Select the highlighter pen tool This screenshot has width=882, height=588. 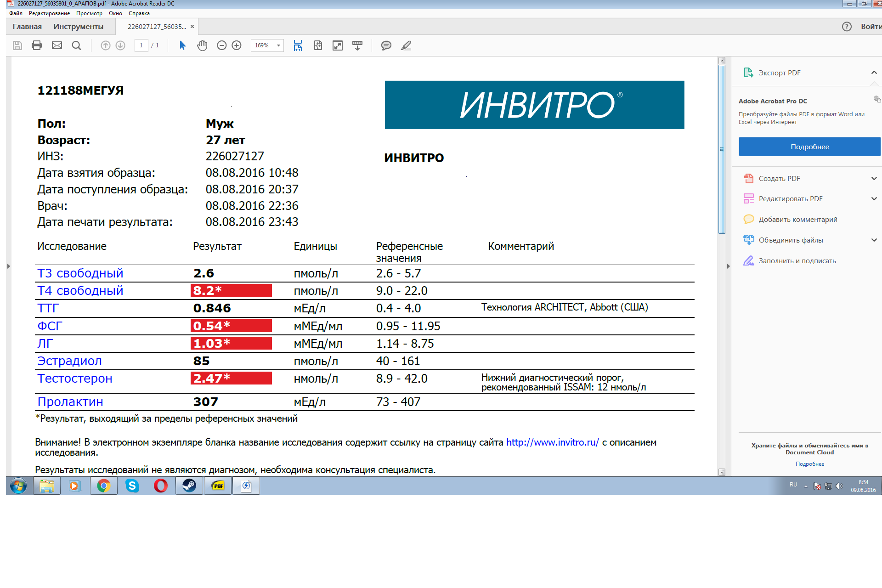tap(406, 45)
